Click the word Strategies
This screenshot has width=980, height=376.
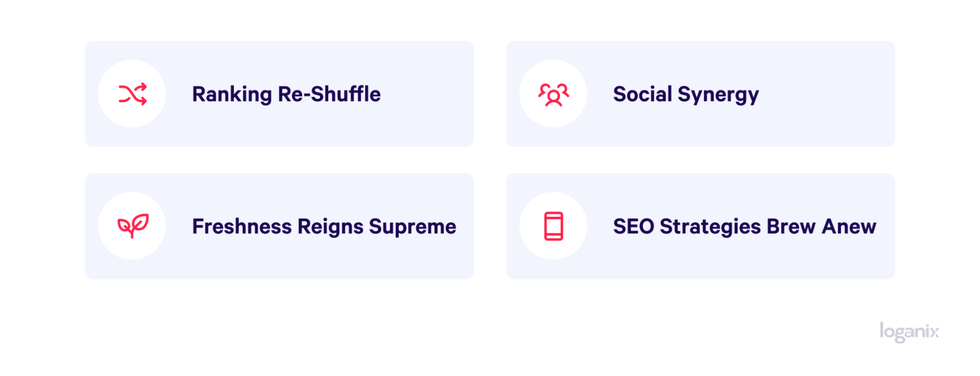[710, 227]
